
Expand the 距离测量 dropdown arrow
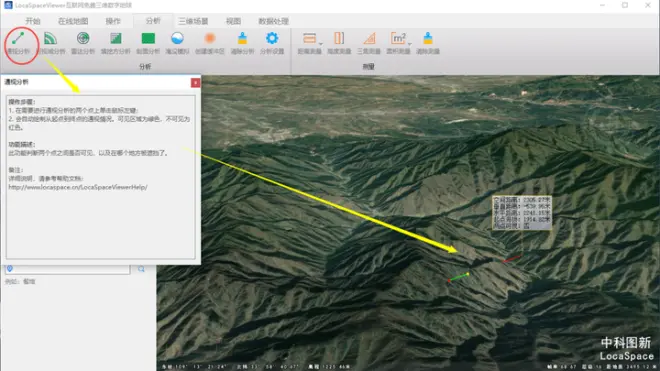(321, 43)
